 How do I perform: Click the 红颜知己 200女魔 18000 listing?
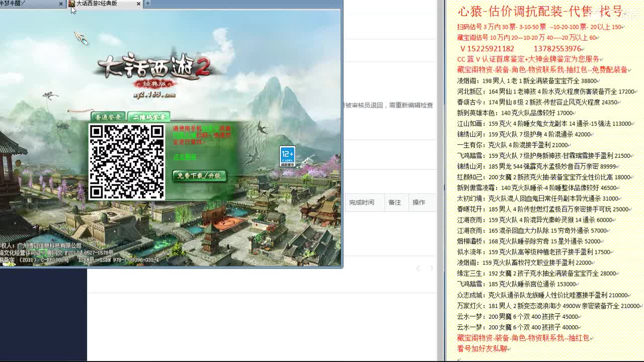[545, 177]
